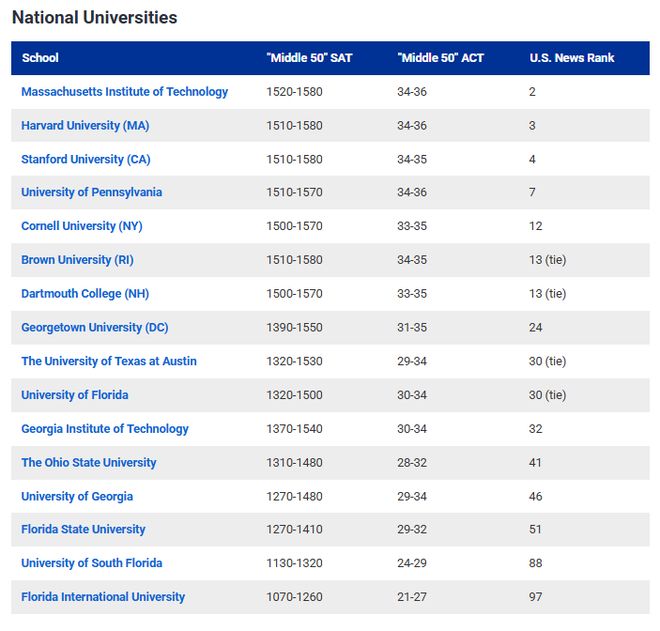Click the Stanford University (CA) link
The image size is (660, 631).
pos(86,159)
